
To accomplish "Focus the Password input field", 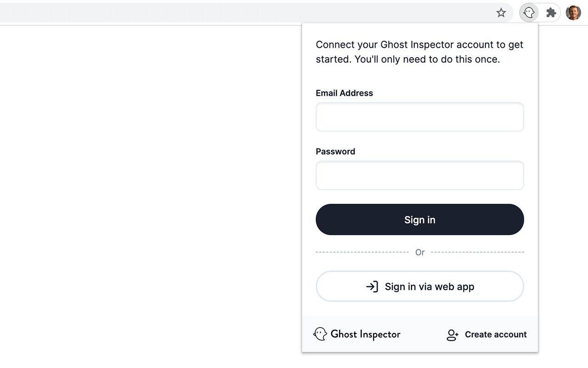I will 419,175.
